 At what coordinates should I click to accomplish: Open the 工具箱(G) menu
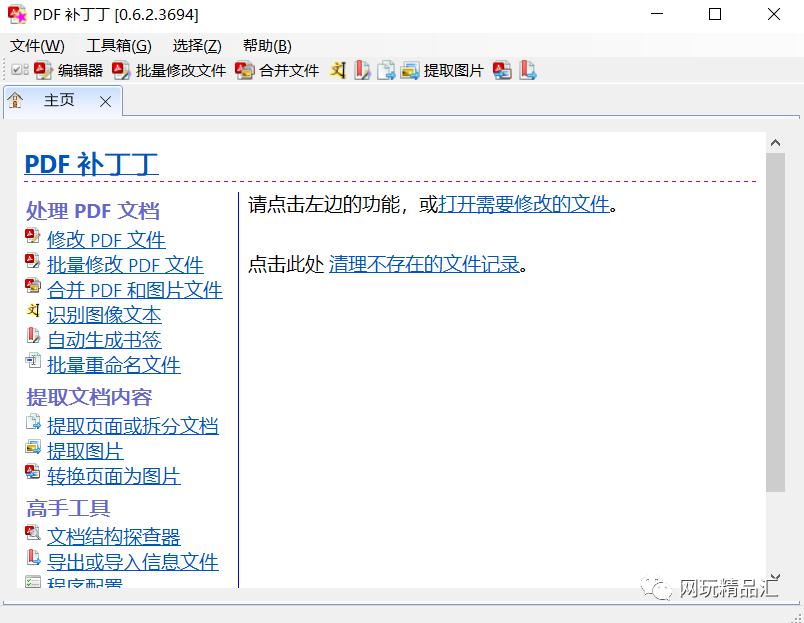click(x=119, y=46)
